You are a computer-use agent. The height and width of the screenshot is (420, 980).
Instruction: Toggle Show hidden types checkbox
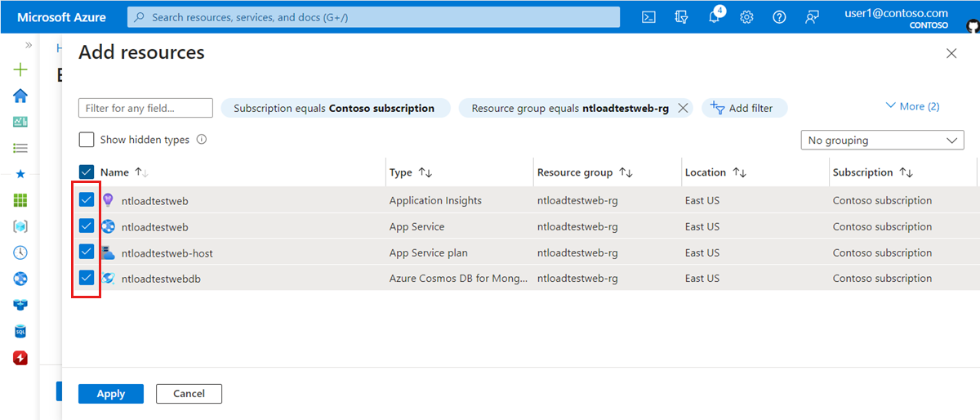pyautogui.click(x=87, y=140)
